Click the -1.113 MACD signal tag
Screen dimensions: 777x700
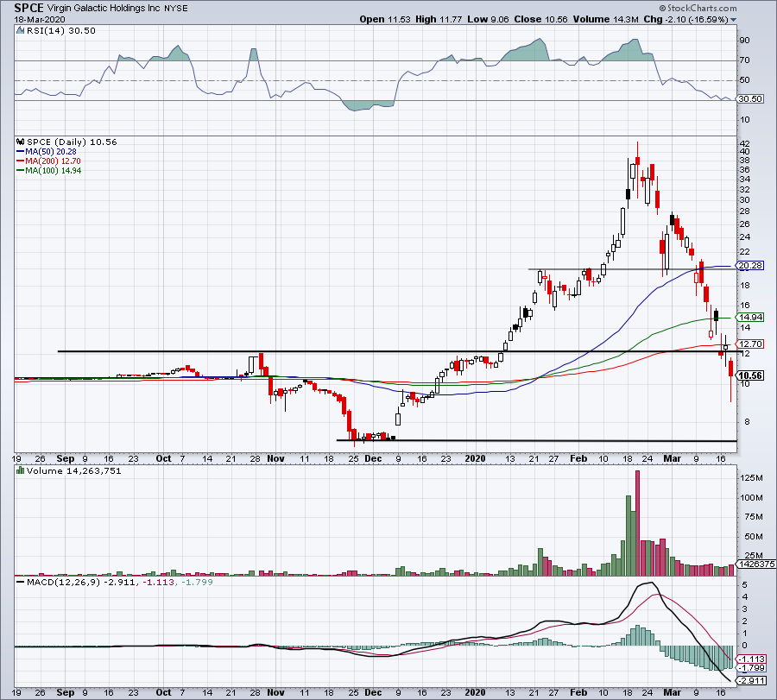[x=752, y=659]
